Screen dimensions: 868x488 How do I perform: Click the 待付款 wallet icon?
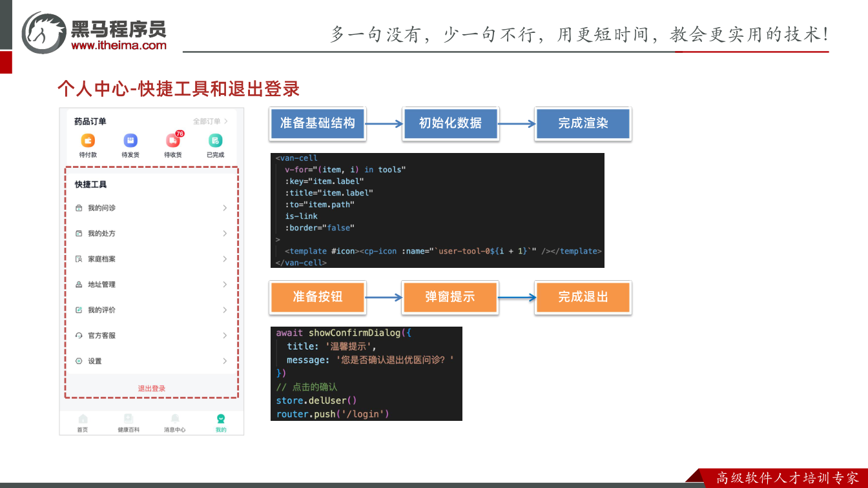click(x=88, y=141)
